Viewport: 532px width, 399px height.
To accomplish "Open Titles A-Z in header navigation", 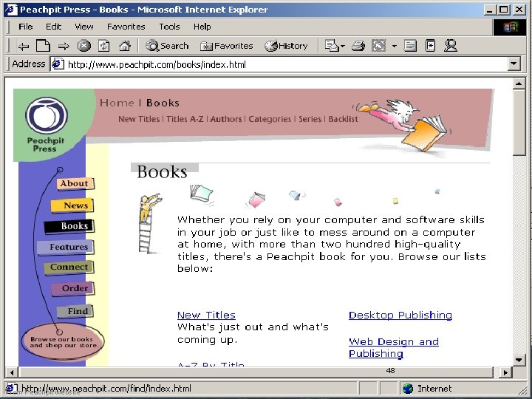I will click(185, 119).
